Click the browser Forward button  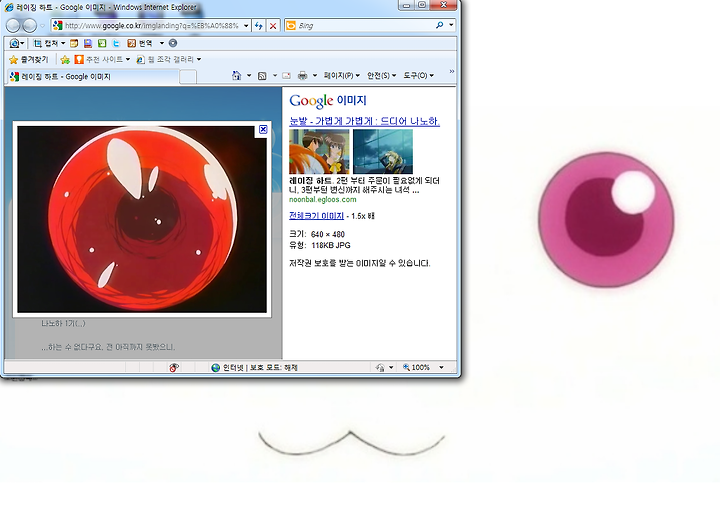coord(29,26)
